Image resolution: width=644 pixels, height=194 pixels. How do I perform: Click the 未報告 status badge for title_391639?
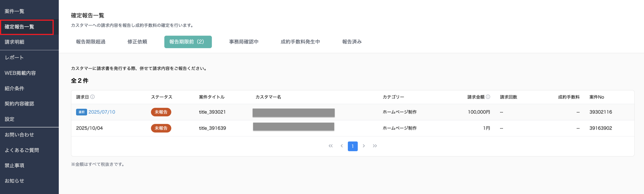(161, 128)
